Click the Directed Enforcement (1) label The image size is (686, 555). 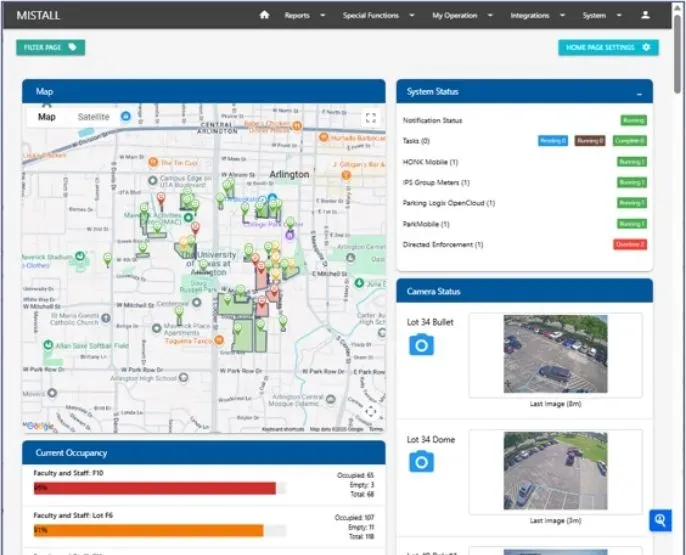443,244
